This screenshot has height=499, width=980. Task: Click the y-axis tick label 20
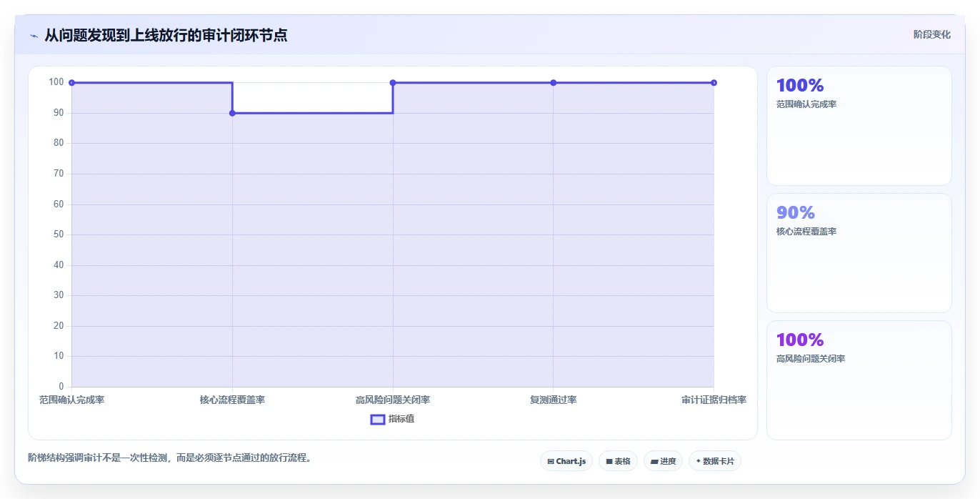point(59,326)
